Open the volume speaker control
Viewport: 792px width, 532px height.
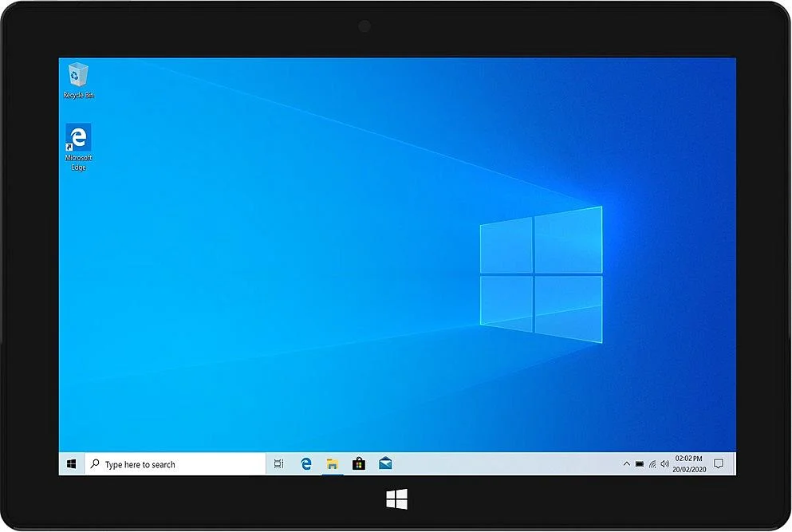[664, 463]
